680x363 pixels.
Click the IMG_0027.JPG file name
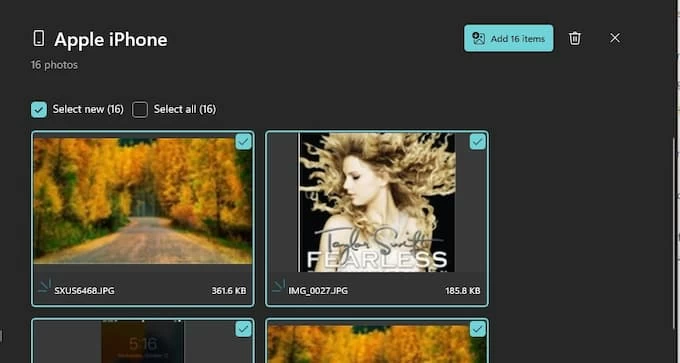(318, 291)
